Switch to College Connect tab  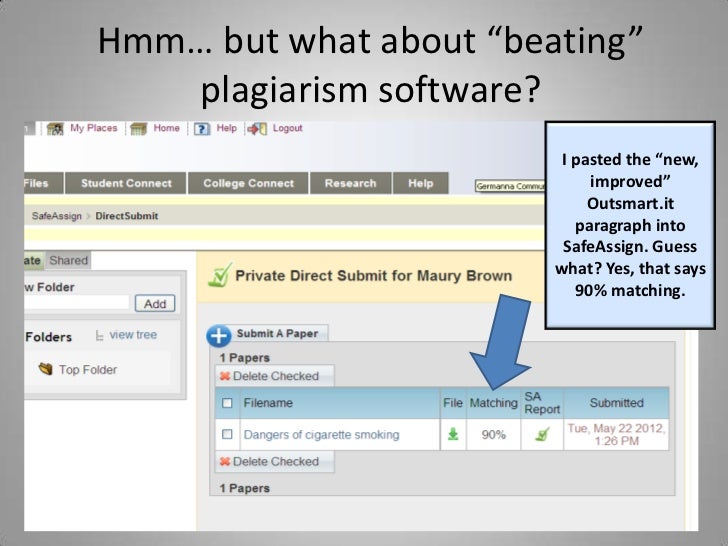248,183
